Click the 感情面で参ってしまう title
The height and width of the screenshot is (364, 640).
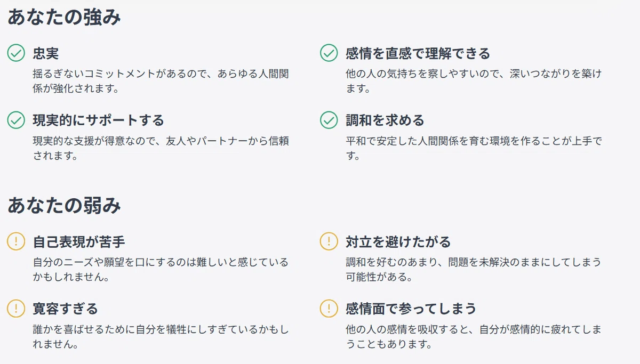click(x=411, y=308)
